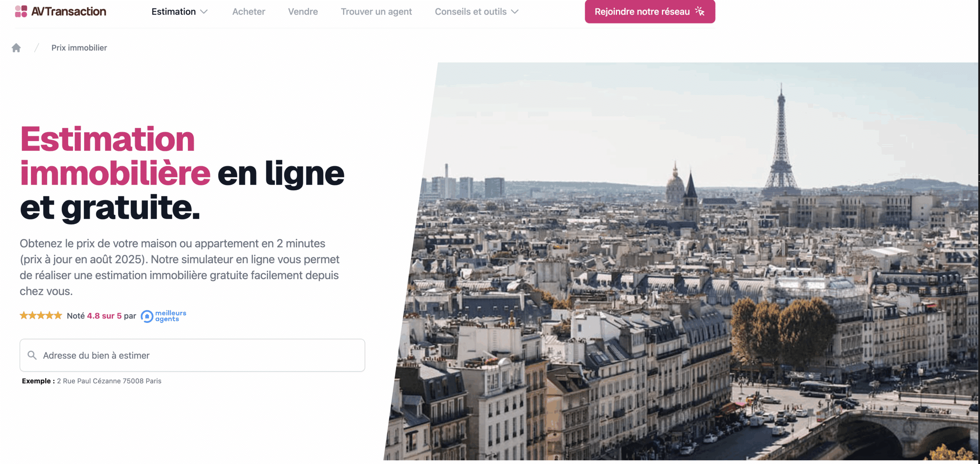The width and height of the screenshot is (980, 464).
Task: Click the Meilleurs Agents logo
Action: (x=163, y=316)
